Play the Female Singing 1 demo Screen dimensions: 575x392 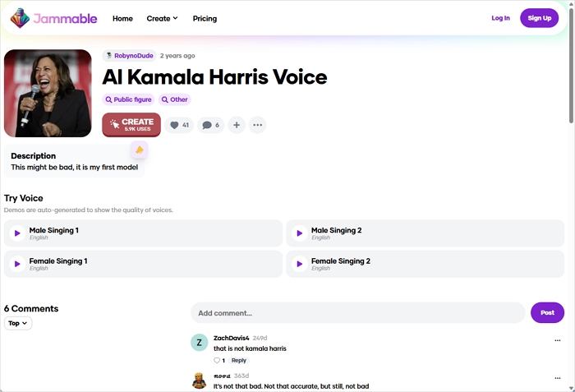17,264
